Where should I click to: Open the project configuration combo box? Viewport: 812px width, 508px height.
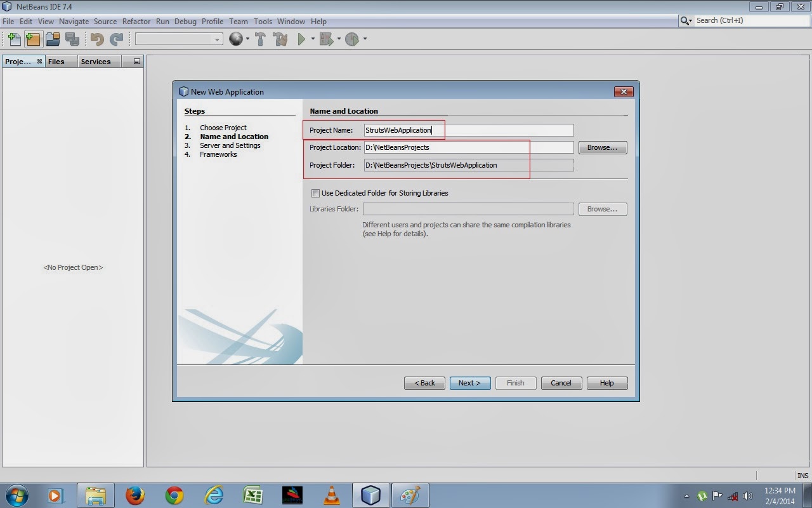tap(179, 39)
